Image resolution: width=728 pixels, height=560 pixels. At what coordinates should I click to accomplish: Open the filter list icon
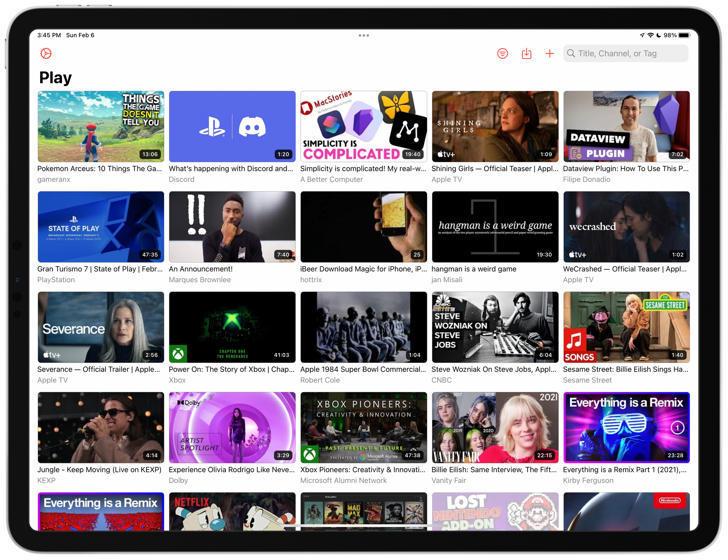[x=502, y=54]
